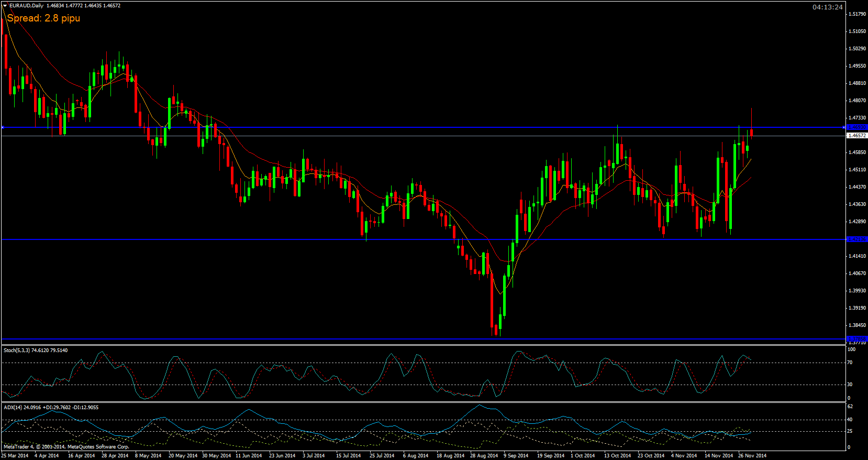Image resolution: width=868 pixels, height=460 pixels.
Task: Click the 18 Aug 2014 date label
Action: (x=451, y=456)
